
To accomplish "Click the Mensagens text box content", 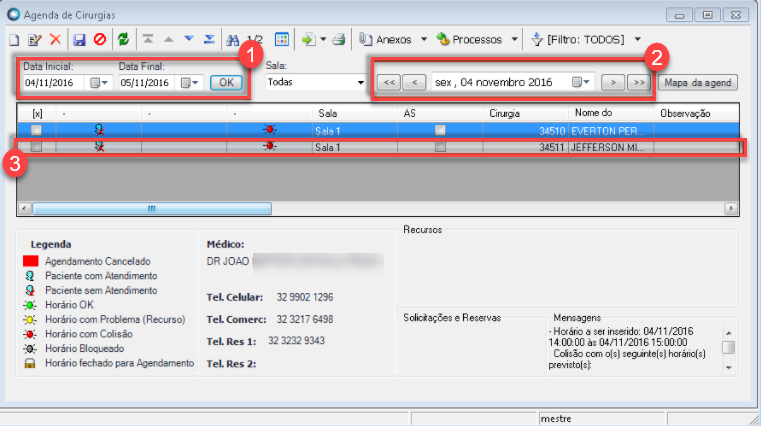I will [633, 348].
